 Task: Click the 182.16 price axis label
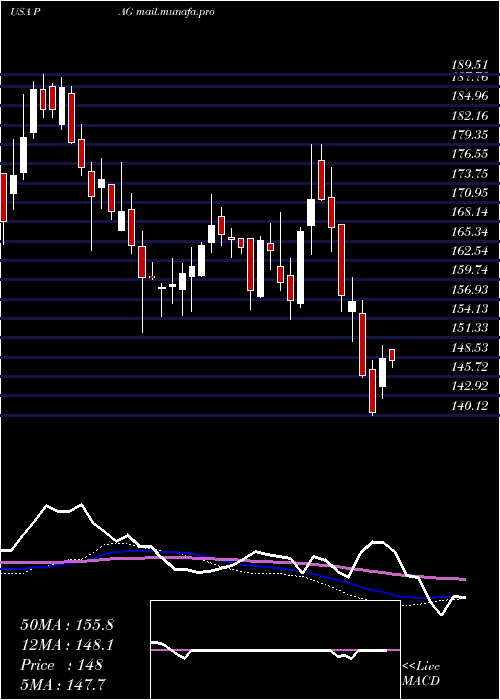coord(470,116)
